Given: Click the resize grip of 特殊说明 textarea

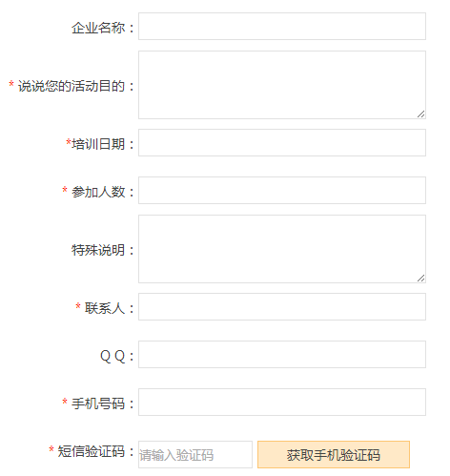Looking at the screenshot, I should click(421, 279).
